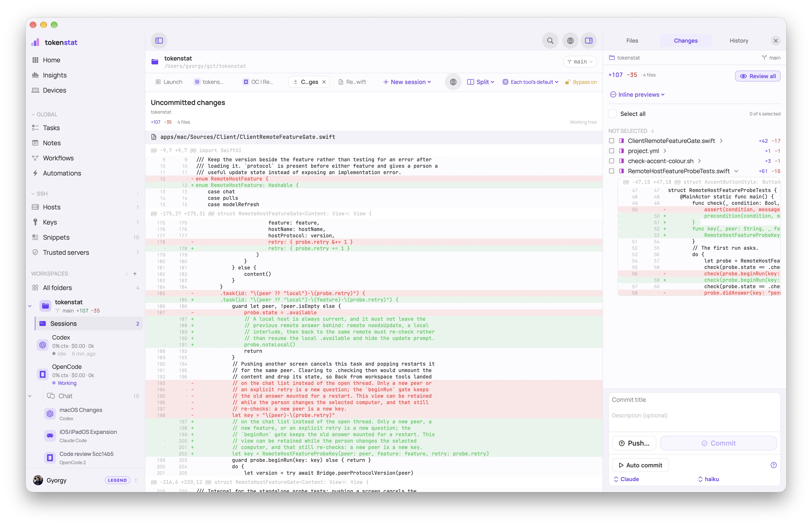Open SSH Keys
Viewport: 812px width, 526px height.
click(50, 222)
